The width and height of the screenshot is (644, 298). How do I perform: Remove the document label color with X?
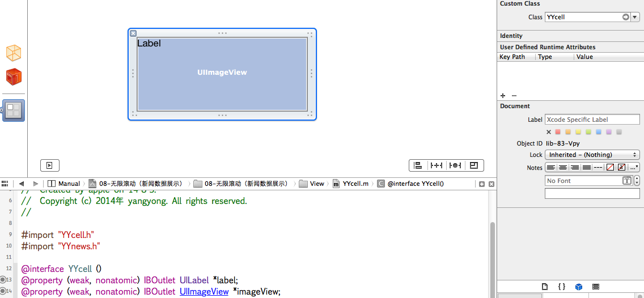(548, 132)
